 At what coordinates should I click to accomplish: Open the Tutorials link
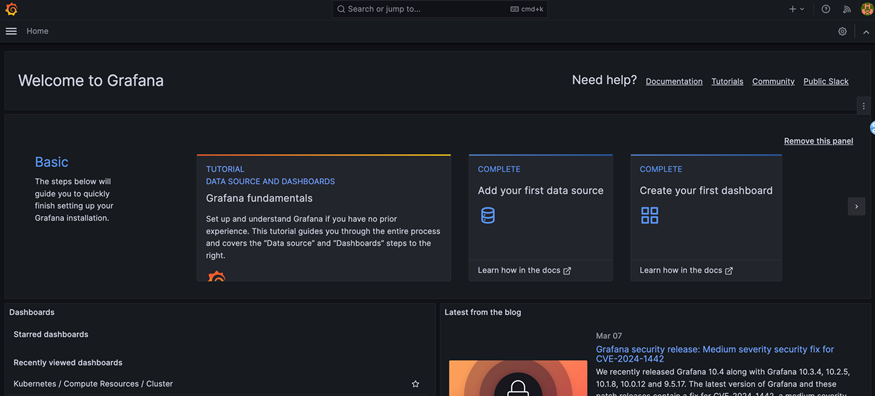[727, 81]
